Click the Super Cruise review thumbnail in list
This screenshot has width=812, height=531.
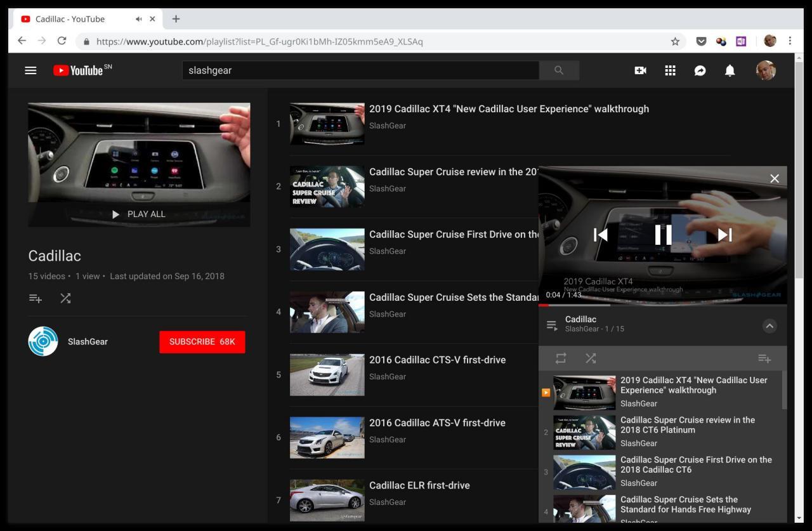coord(327,187)
